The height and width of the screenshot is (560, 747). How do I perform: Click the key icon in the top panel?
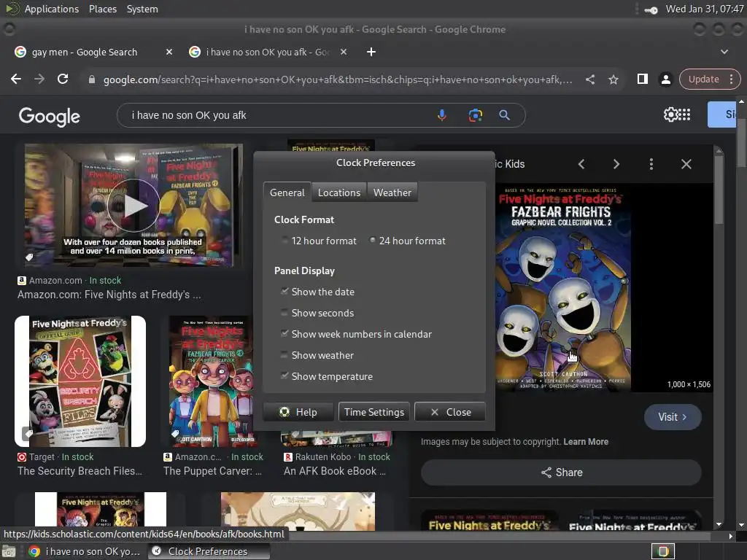[x=651, y=9]
